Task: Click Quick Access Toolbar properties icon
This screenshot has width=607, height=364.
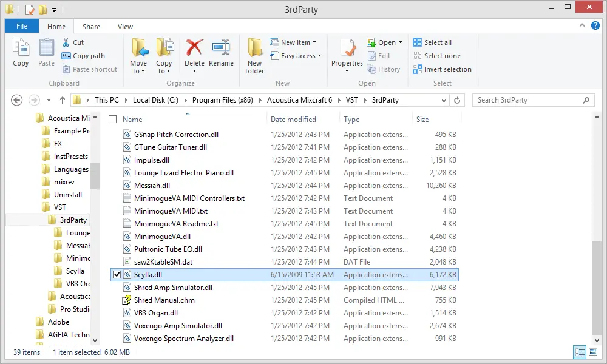Action: pyautogui.click(x=30, y=9)
